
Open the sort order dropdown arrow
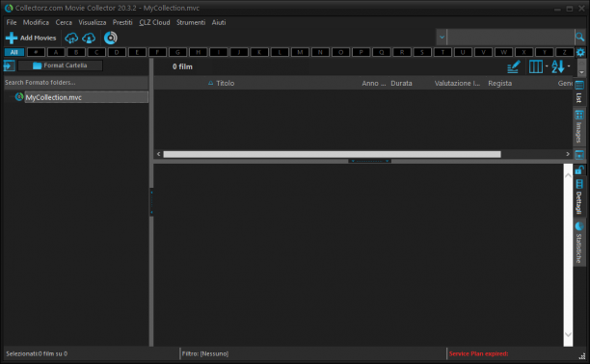pyautogui.click(x=569, y=66)
